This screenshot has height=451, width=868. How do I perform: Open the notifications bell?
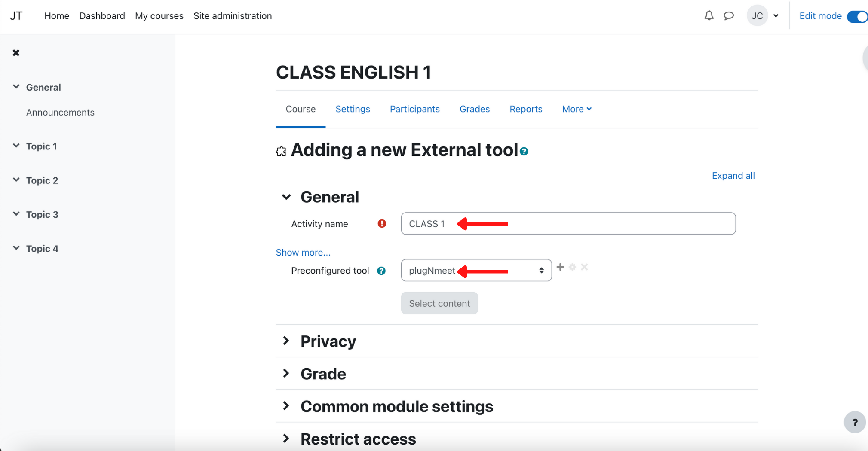click(x=709, y=16)
